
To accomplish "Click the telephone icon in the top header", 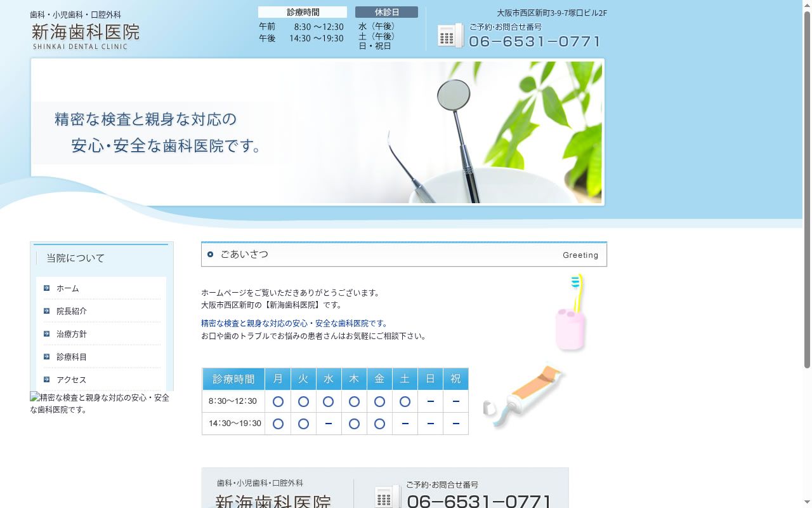I will [x=450, y=36].
